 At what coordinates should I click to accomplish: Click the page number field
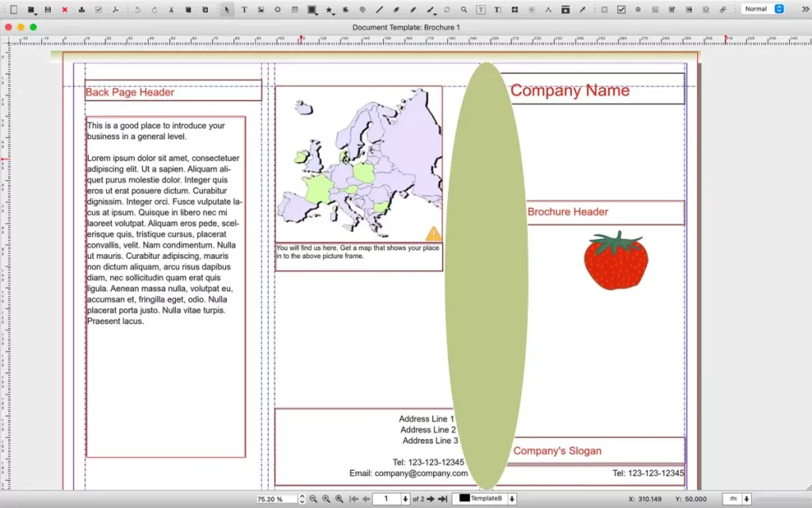386,498
